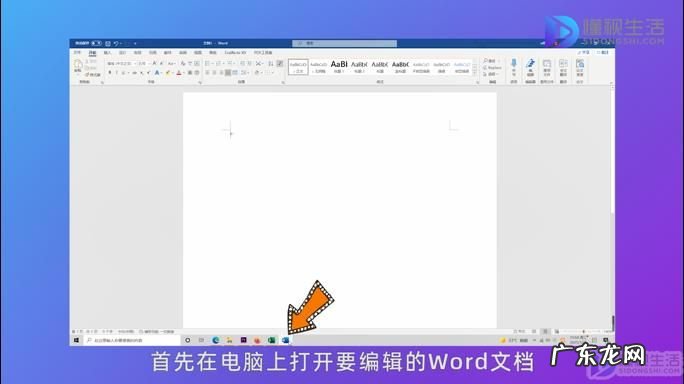Click the Comments button

[x=602, y=52]
